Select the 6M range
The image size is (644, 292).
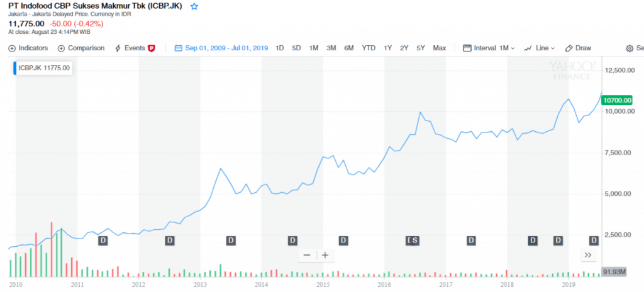click(x=348, y=48)
